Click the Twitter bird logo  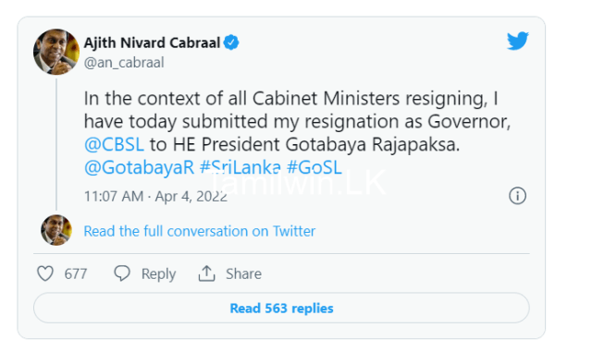click(x=518, y=41)
